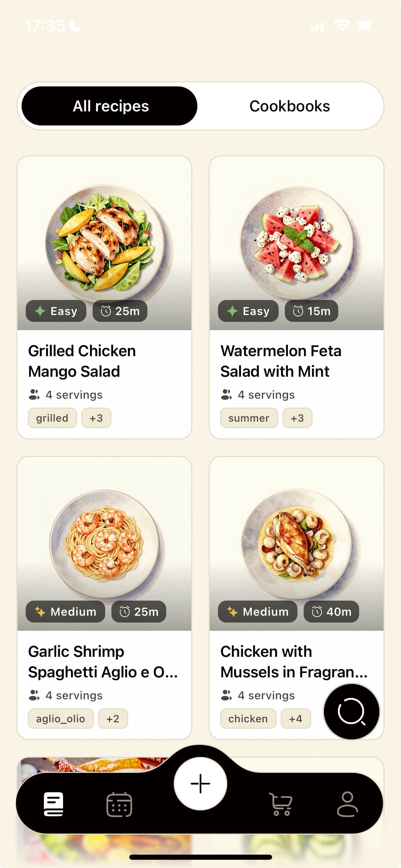Tap the Easy badge on Watermelon Feta Salad
The width and height of the screenshot is (401, 868).
point(248,311)
